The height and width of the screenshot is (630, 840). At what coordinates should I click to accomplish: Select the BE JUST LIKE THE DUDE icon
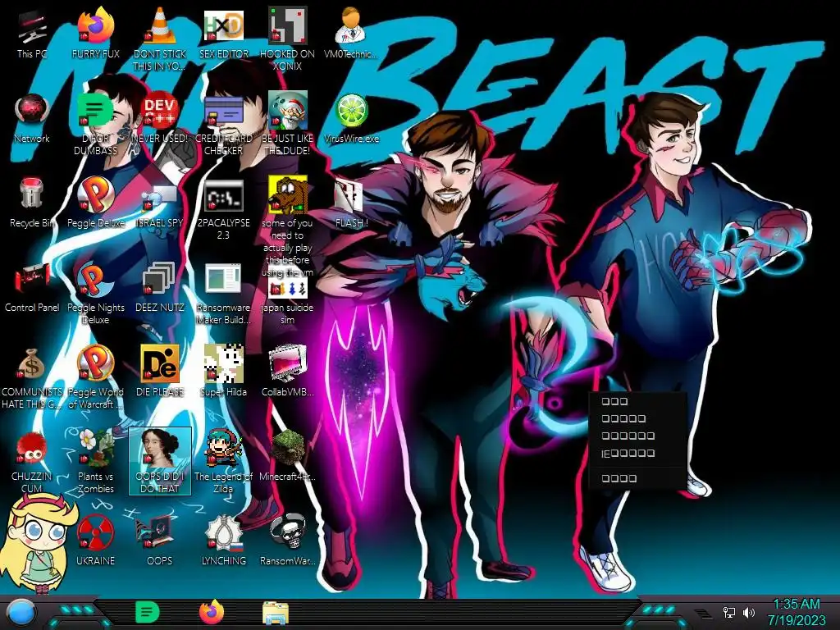(x=287, y=123)
